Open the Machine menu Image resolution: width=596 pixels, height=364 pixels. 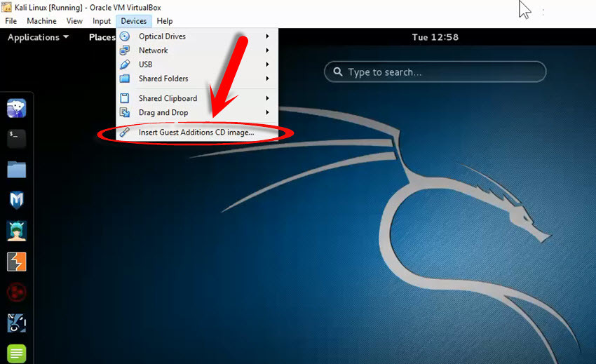41,21
